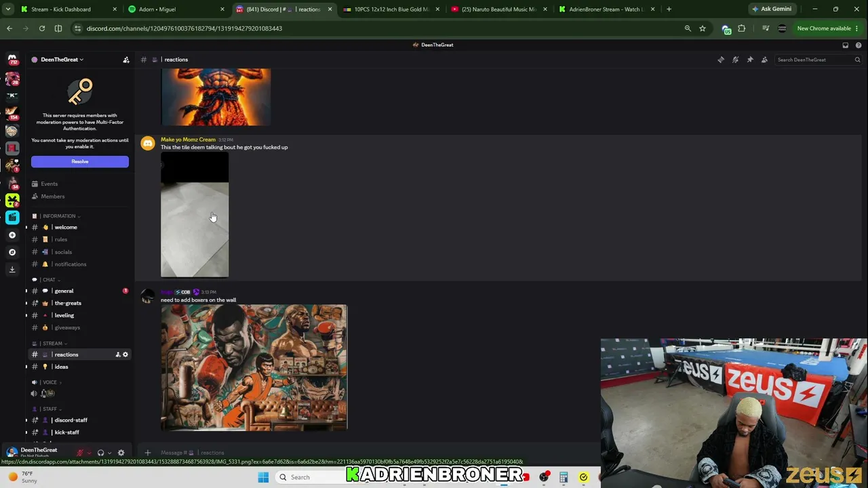
Task: Open user settings gear icon
Action: click(121, 453)
